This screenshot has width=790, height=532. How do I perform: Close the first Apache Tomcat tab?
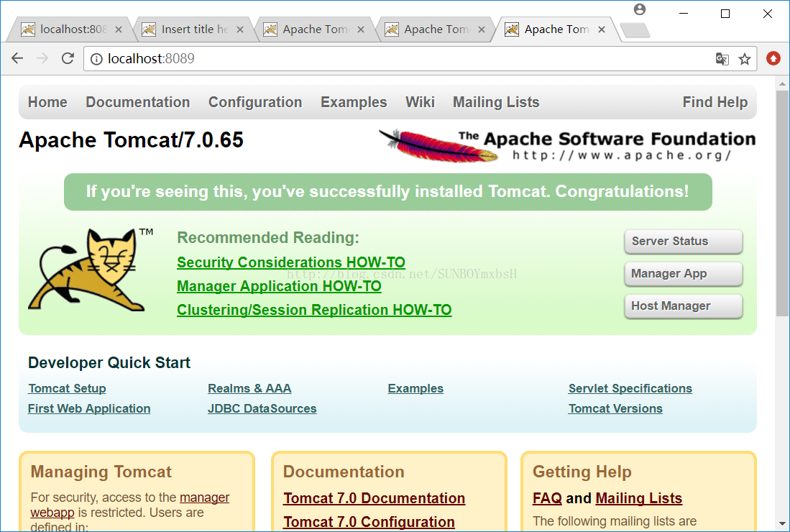point(361,29)
